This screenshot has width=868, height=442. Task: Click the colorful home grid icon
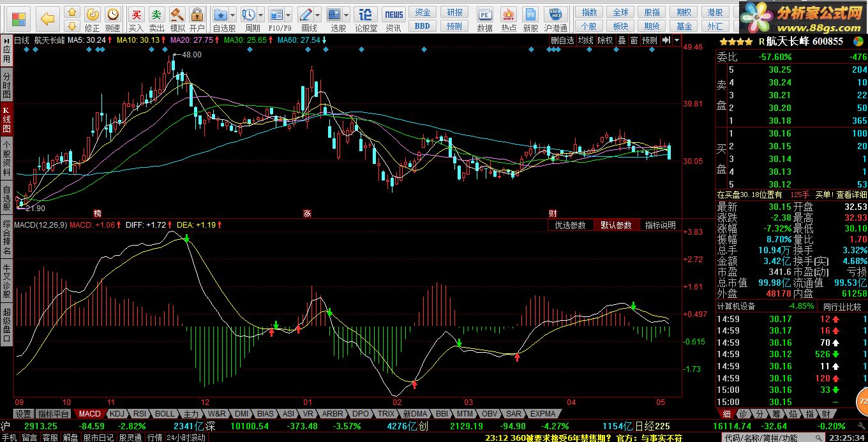point(19,18)
